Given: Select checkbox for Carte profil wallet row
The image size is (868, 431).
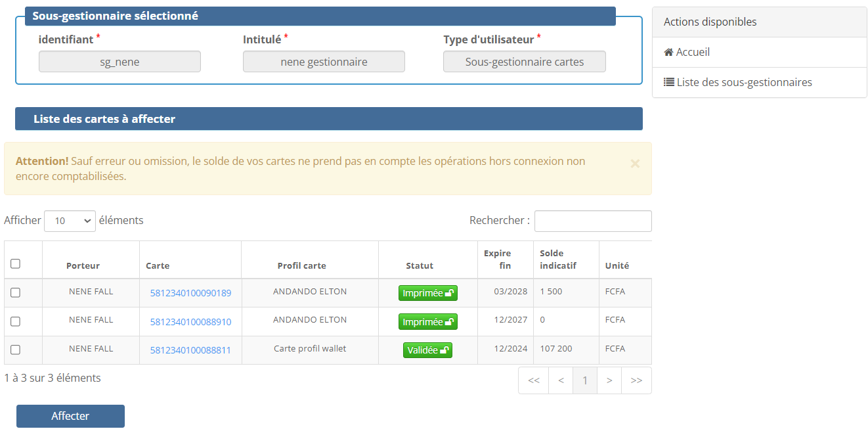Looking at the screenshot, I should [16, 350].
